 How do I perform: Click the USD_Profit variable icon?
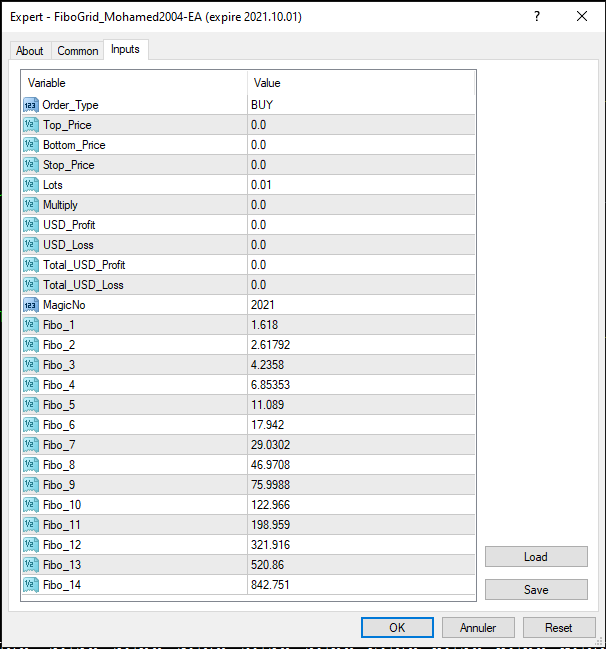[x=31, y=225]
